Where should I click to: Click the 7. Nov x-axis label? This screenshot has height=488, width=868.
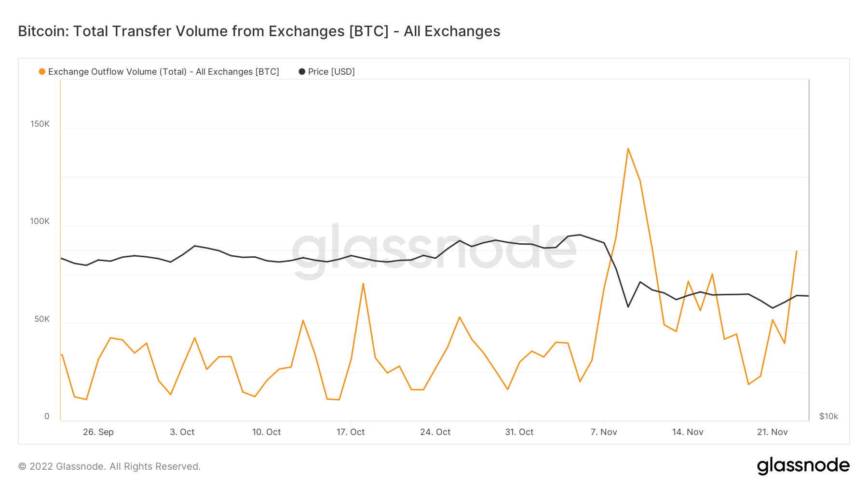click(x=604, y=432)
